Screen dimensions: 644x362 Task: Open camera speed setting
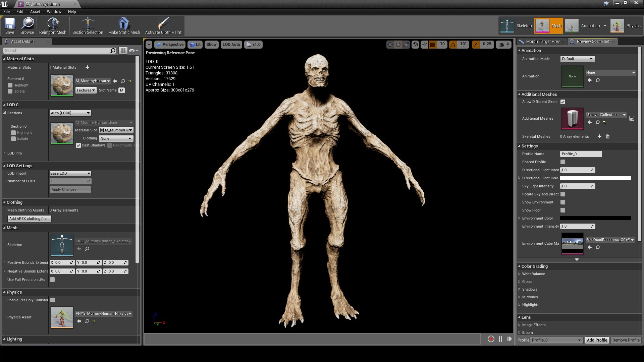(x=504, y=45)
